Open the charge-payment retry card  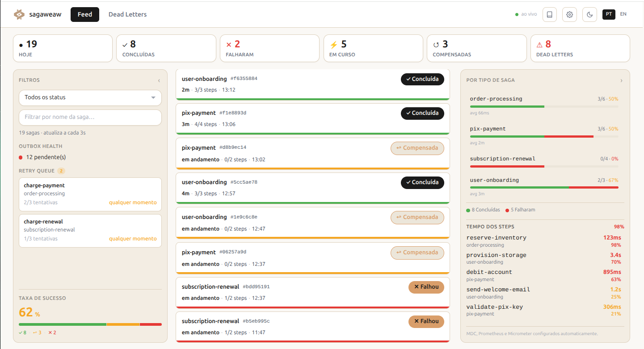tap(90, 194)
